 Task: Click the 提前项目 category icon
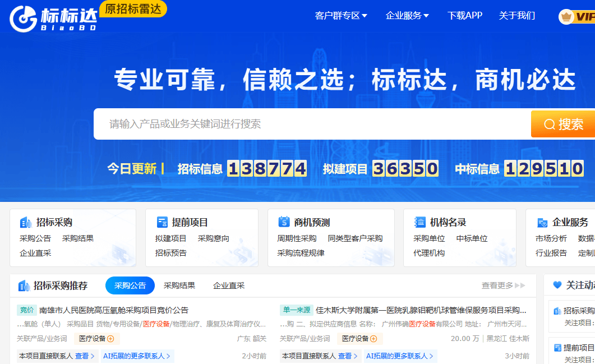coord(162,223)
